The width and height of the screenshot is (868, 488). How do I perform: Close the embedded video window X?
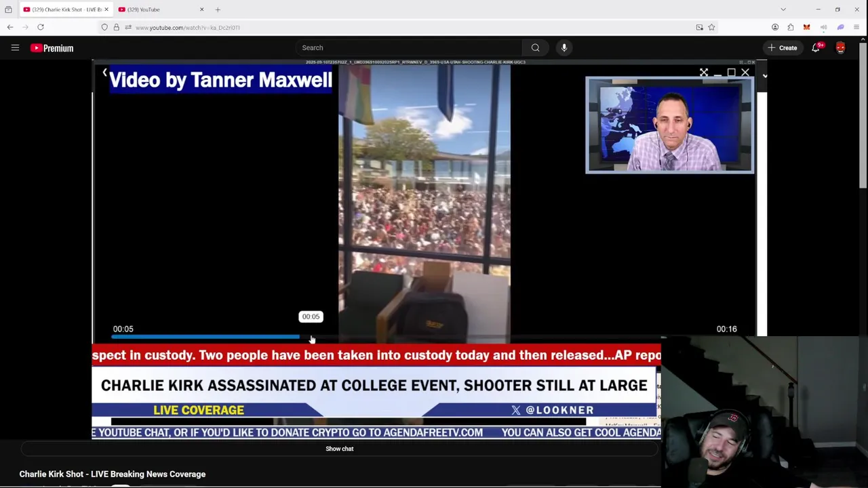point(745,73)
